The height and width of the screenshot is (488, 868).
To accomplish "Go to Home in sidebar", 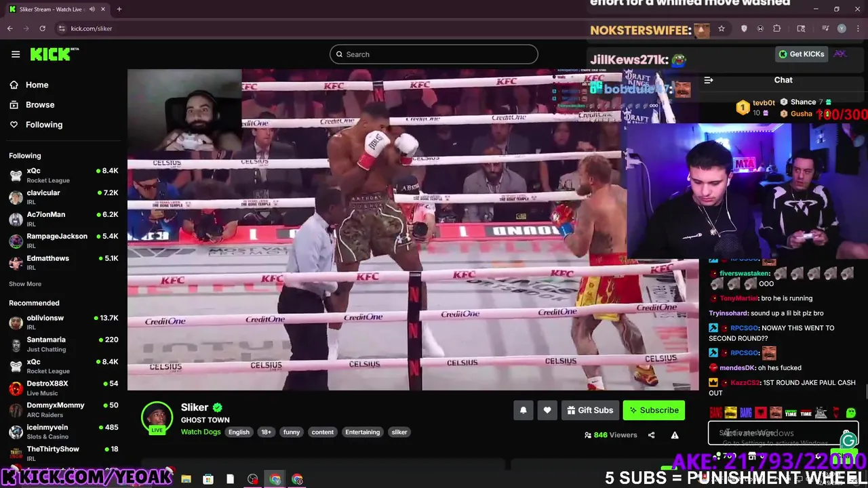I will [37, 85].
